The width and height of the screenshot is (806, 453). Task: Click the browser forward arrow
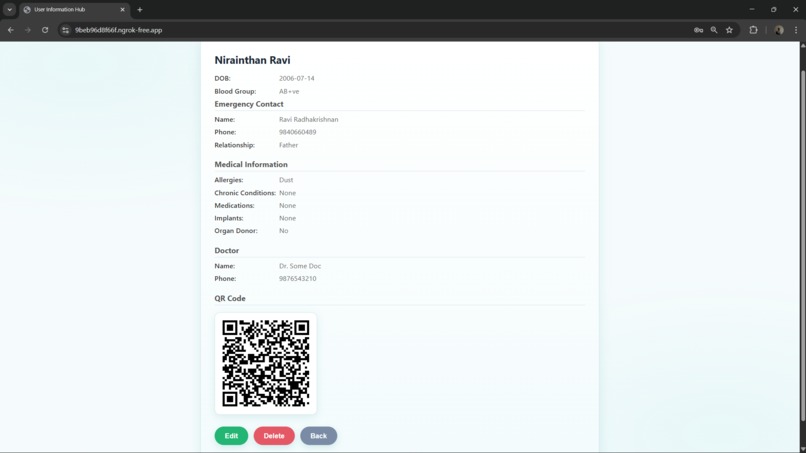pyautogui.click(x=28, y=30)
